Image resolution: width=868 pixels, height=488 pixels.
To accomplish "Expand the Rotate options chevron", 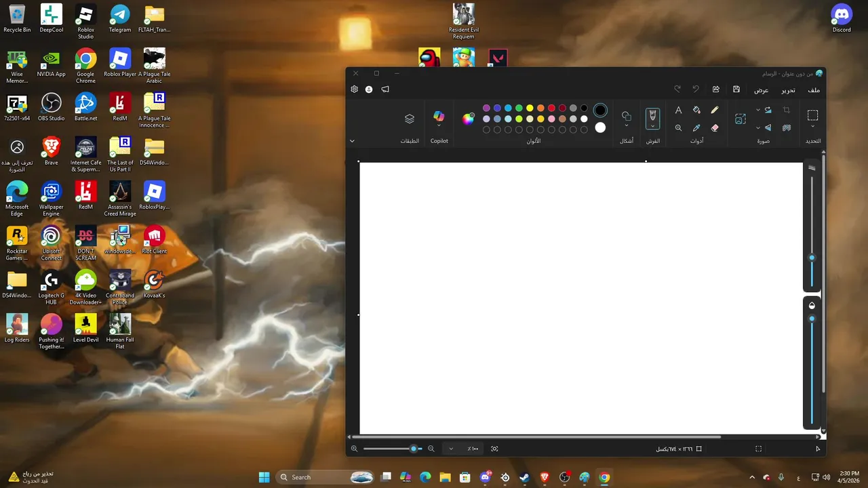I will pos(758,110).
